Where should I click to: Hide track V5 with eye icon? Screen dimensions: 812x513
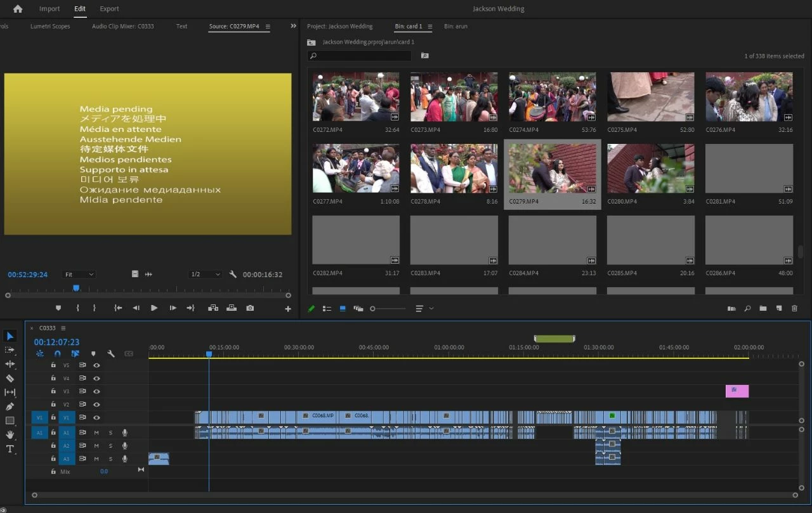click(x=96, y=365)
